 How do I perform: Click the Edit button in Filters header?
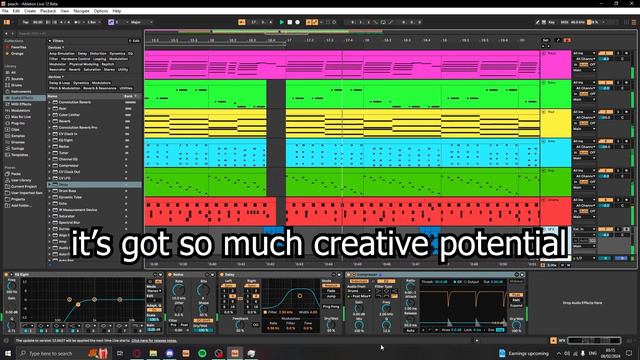[134, 41]
